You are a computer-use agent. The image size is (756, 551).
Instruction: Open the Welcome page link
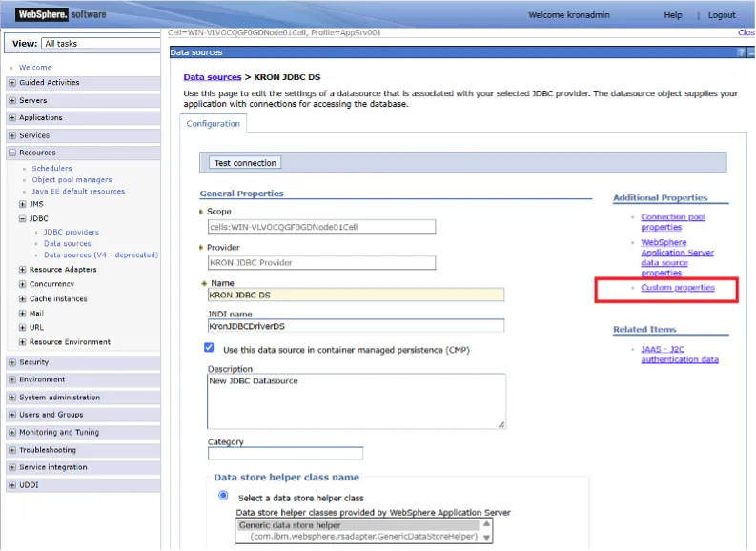tap(35, 68)
